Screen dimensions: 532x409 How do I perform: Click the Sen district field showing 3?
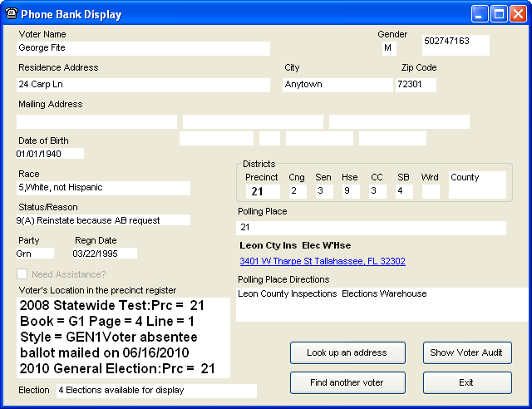coord(324,191)
